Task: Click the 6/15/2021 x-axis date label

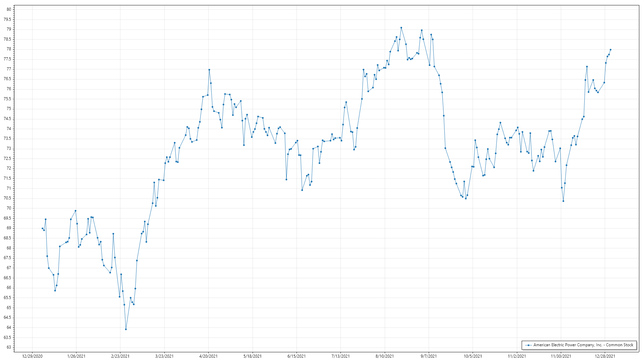Action: click(x=297, y=356)
